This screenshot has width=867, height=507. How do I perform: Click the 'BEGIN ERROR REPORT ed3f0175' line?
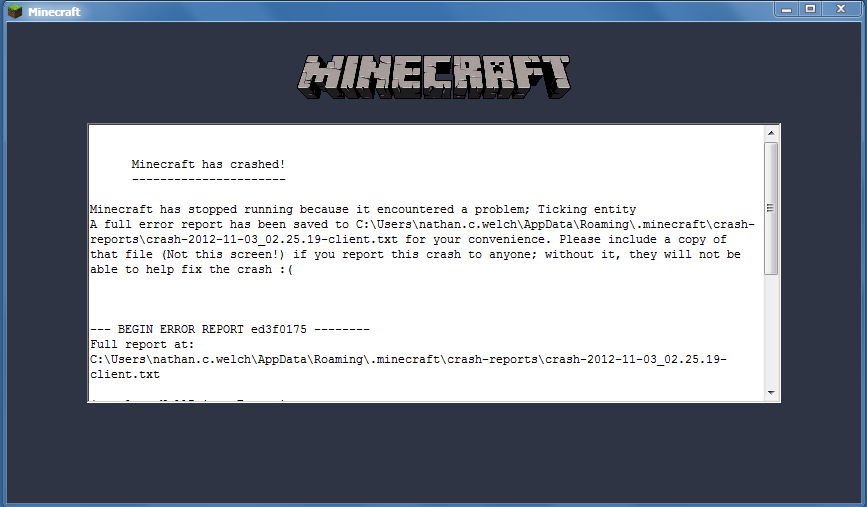pyautogui.click(x=229, y=330)
